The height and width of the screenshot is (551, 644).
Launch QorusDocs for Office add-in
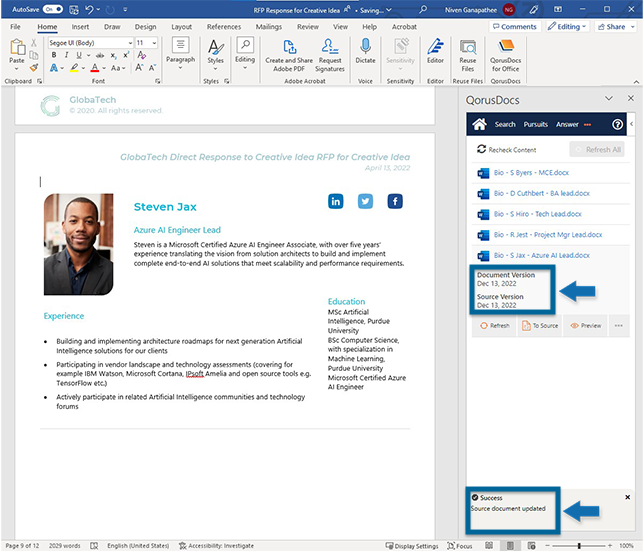(506, 55)
